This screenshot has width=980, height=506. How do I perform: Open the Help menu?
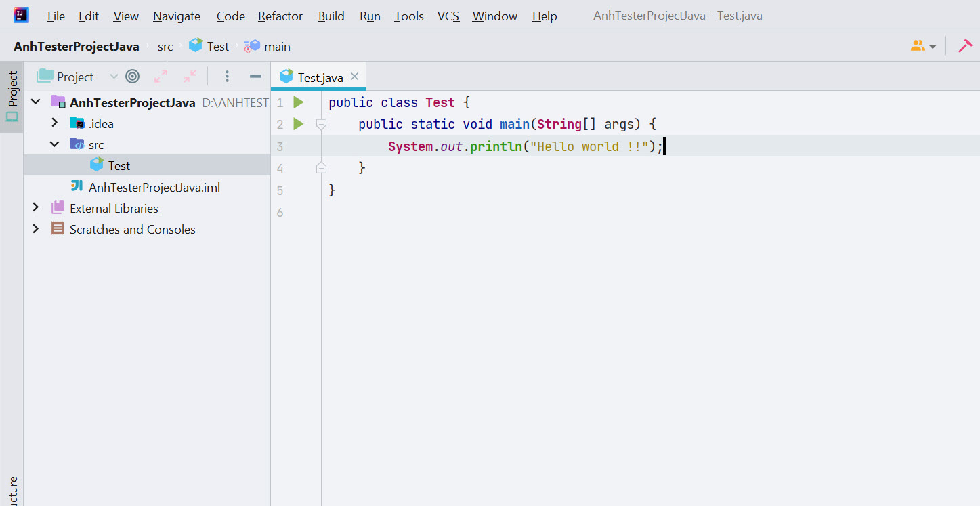(545, 16)
